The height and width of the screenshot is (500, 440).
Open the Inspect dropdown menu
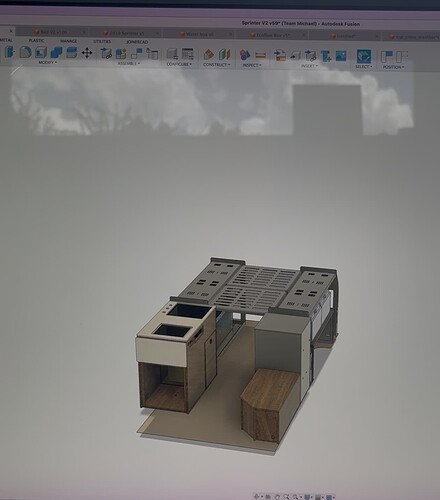pyautogui.click(x=252, y=65)
